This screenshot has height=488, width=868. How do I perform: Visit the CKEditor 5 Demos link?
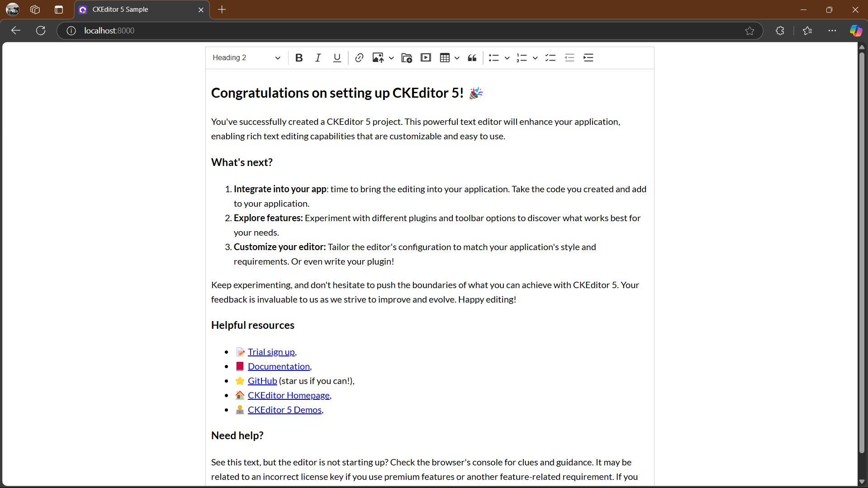tap(285, 409)
